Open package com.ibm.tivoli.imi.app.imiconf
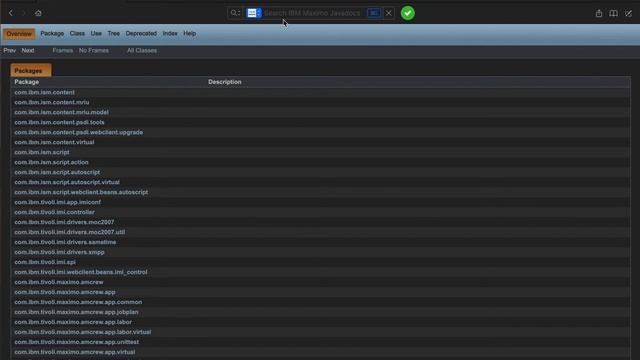 tap(58, 202)
